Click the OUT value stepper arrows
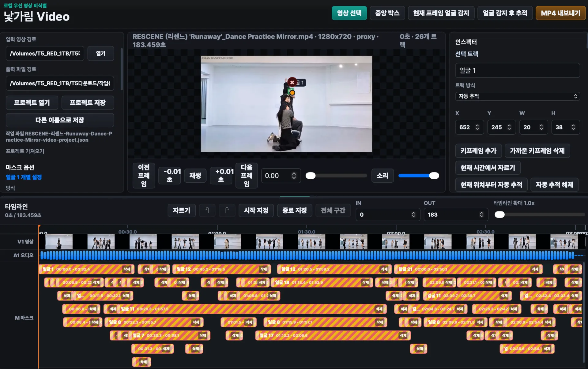 coord(481,214)
